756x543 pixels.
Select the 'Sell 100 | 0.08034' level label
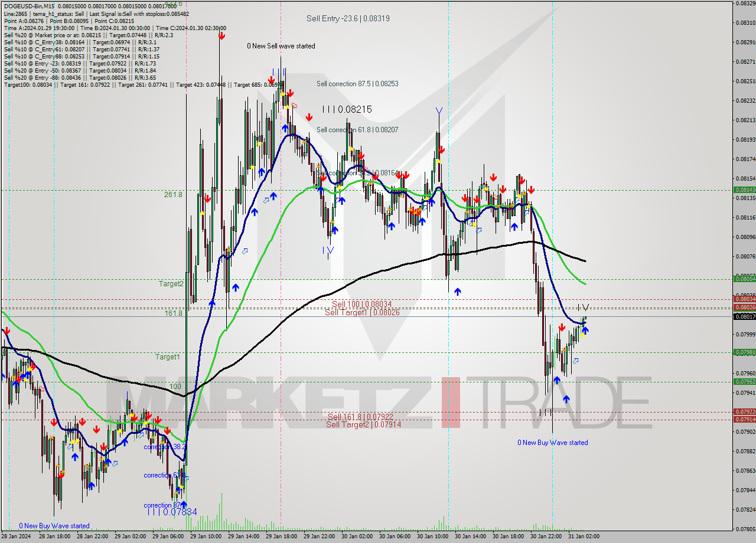tap(361, 304)
